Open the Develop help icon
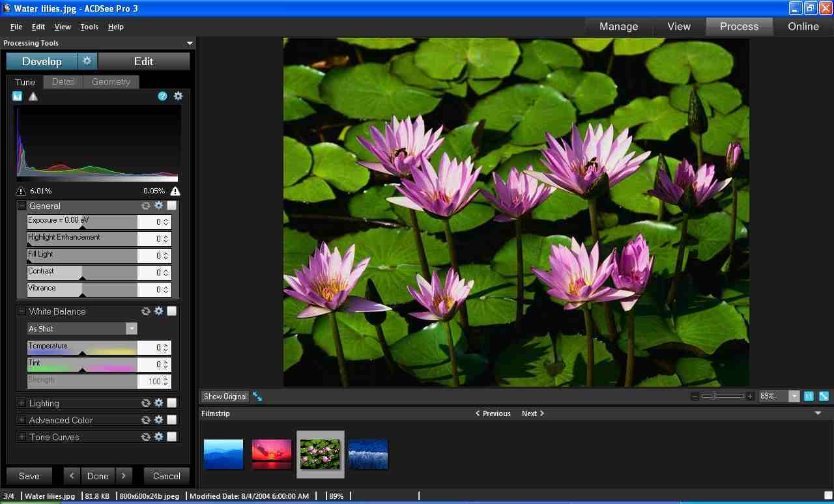This screenshot has height=504, width=834. (x=162, y=96)
